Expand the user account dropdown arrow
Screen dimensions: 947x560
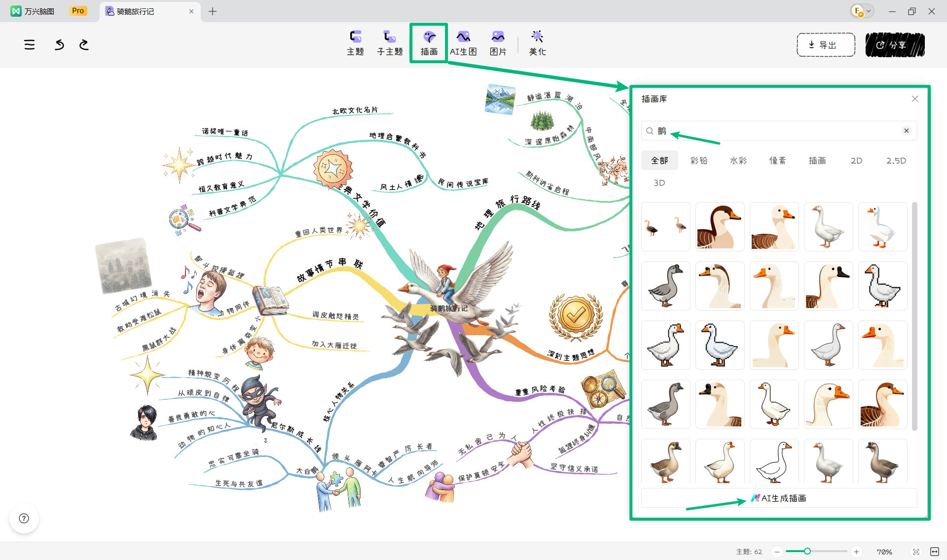(869, 11)
